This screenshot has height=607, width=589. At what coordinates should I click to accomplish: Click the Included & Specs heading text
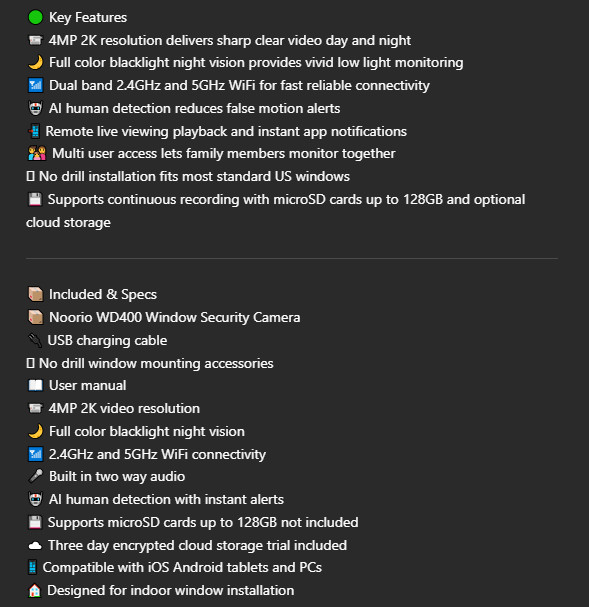(103, 295)
